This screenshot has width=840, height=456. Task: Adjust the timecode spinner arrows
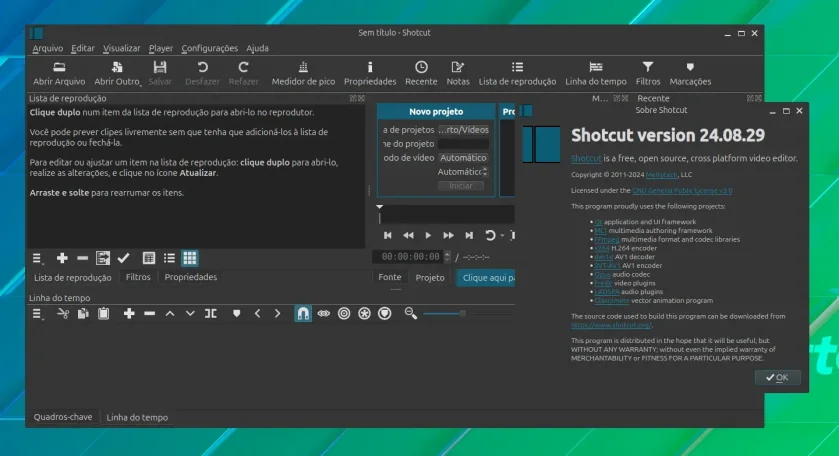click(447, 257)
